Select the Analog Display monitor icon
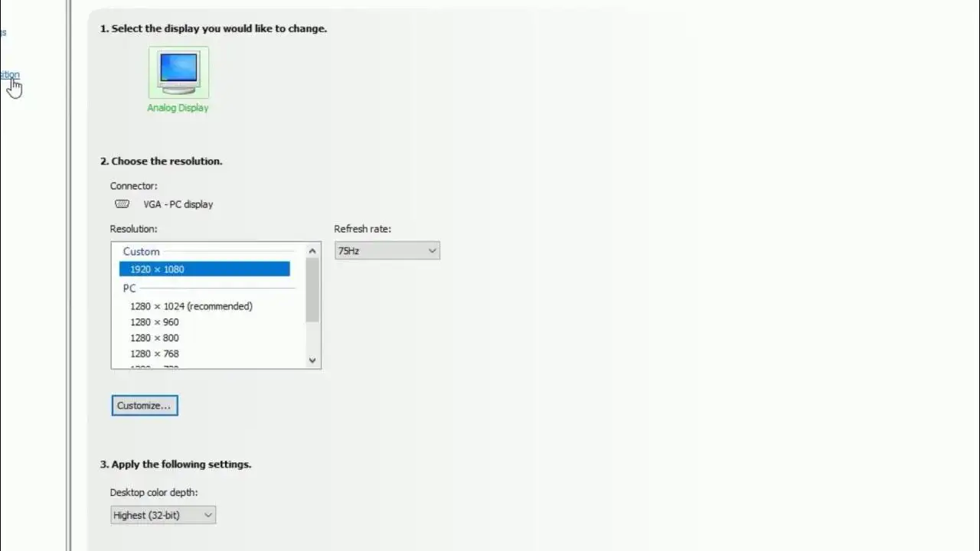Screen dimensions: 980x551 coord(178,73)
